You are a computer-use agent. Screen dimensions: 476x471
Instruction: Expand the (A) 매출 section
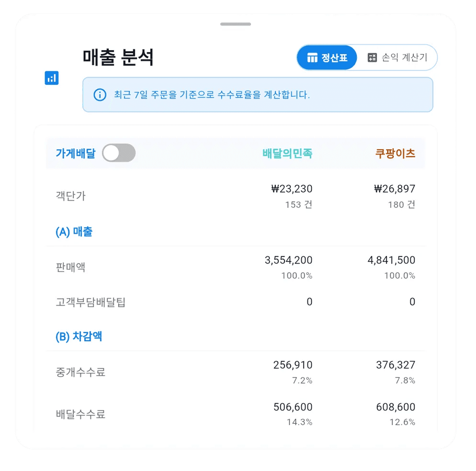coord(74,232)
